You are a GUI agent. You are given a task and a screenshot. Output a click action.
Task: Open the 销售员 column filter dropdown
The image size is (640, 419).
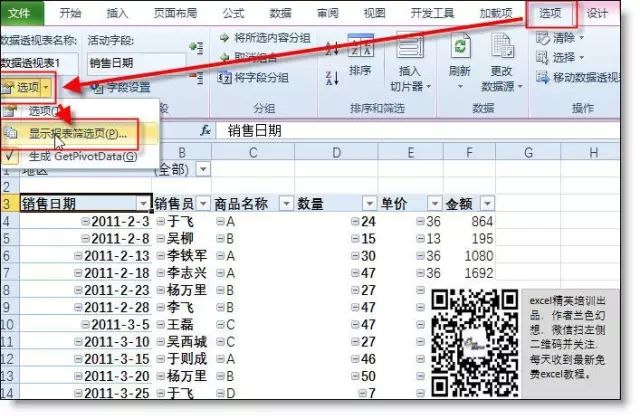(203, 203)
